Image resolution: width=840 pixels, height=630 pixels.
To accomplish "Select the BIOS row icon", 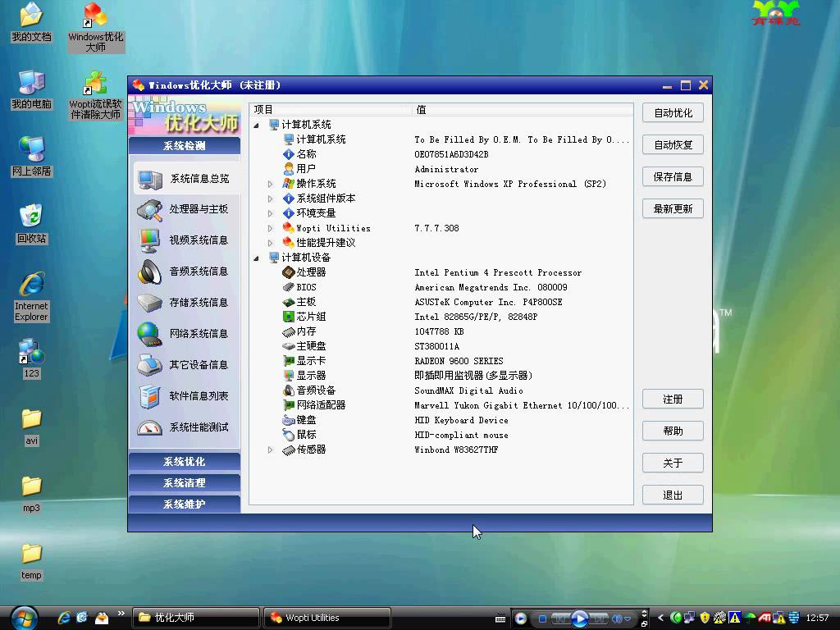I will tap(289, 287).
